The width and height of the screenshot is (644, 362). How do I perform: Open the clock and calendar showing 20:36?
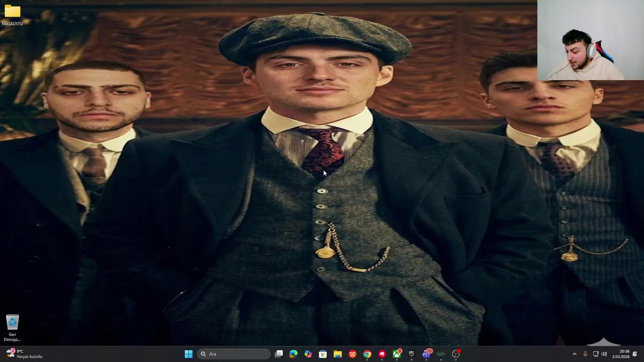pyautogui.click(x=620, y=354)
